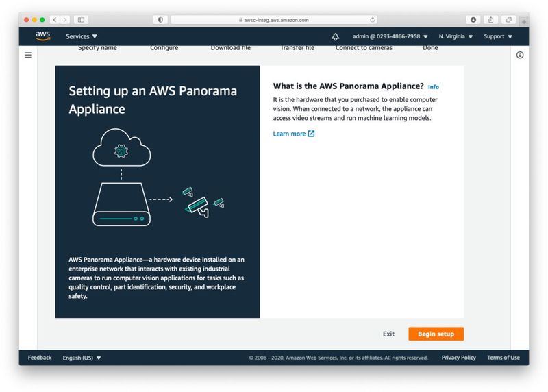
Task: Click the Begin setup button
Action: pyautogui.click(x=436, y=334)
